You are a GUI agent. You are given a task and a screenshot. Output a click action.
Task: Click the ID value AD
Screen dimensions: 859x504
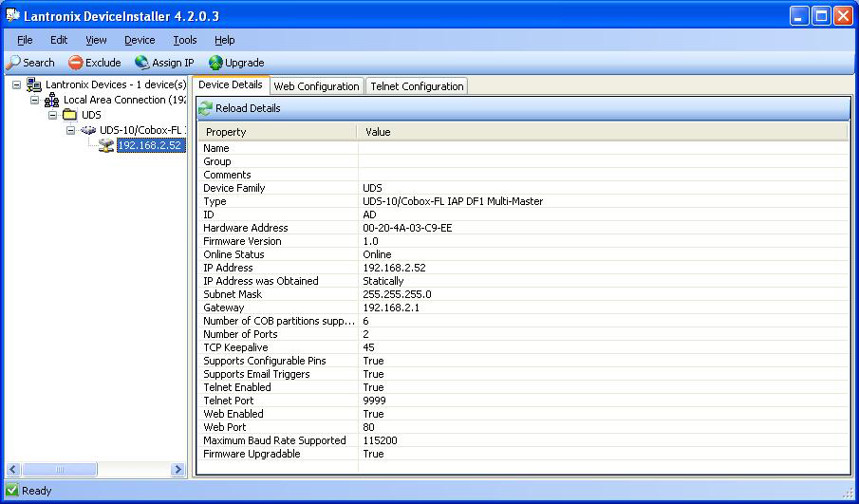coord(370,215)
